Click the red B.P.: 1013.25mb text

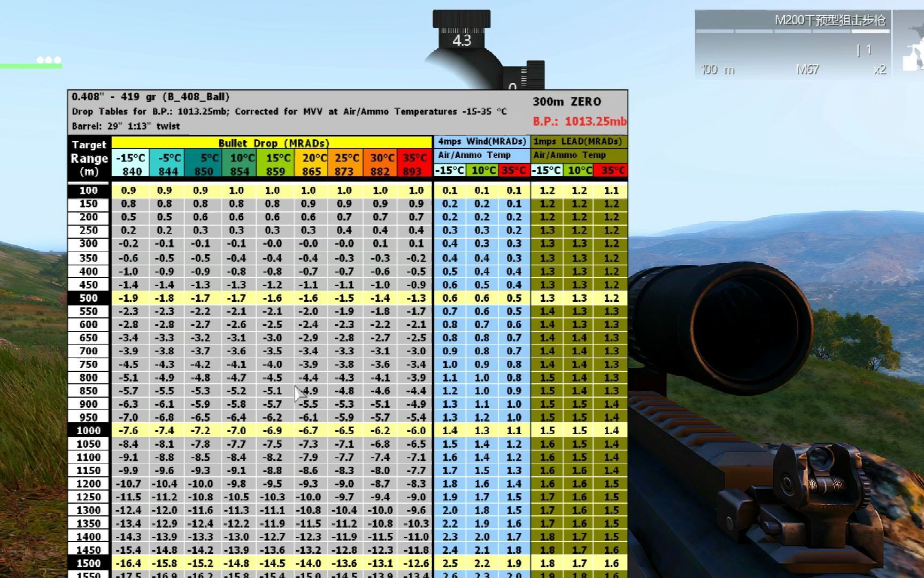[580, 121]
